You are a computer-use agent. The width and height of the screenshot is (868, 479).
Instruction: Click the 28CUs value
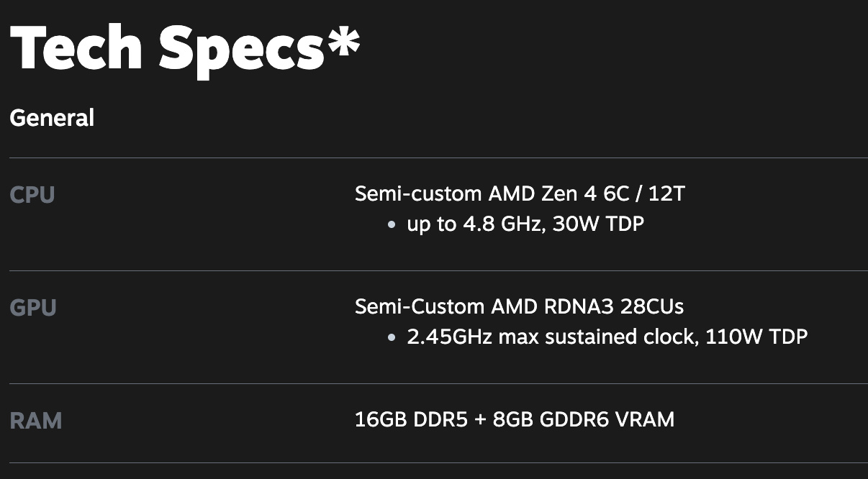pos(654,307)
